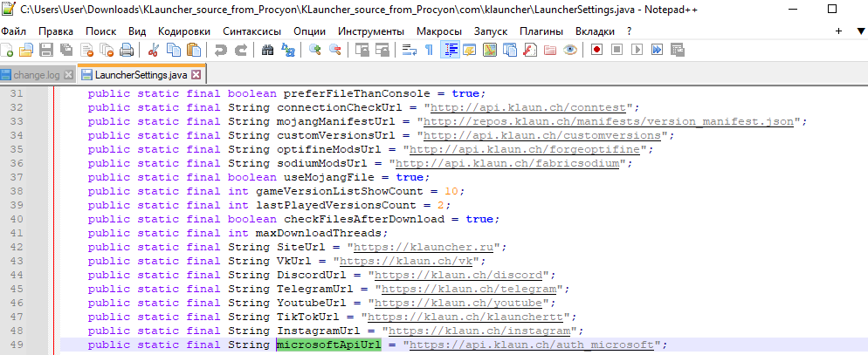Expand the black triangle dropdown at the menu bar's right
The image size is (868, 355).
[x=838, y=31]
